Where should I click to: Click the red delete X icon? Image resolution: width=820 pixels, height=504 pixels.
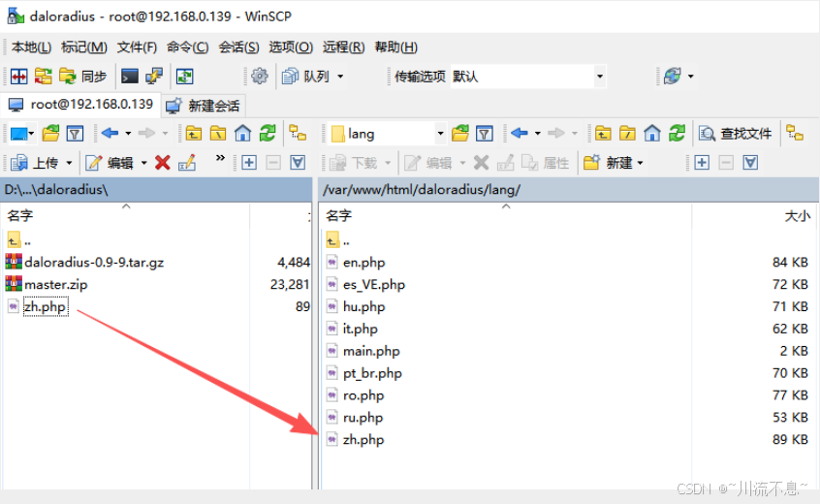pyautogui.click(x=163, y=163)
